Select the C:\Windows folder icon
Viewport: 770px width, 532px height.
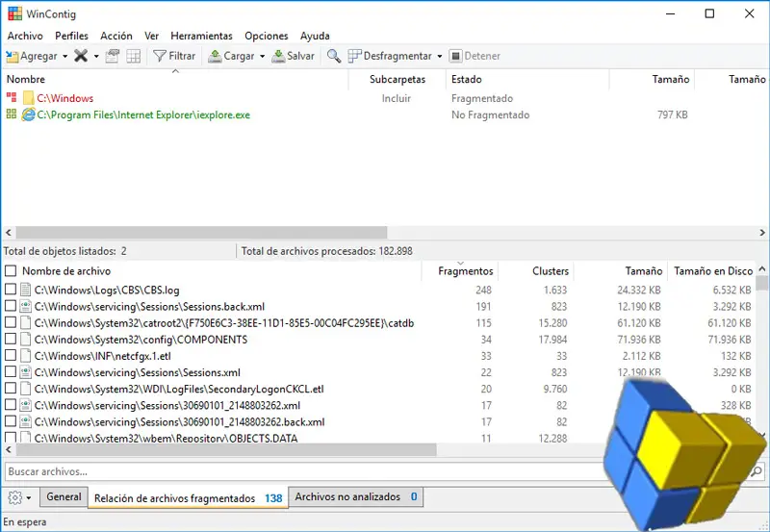click(29, 98)
